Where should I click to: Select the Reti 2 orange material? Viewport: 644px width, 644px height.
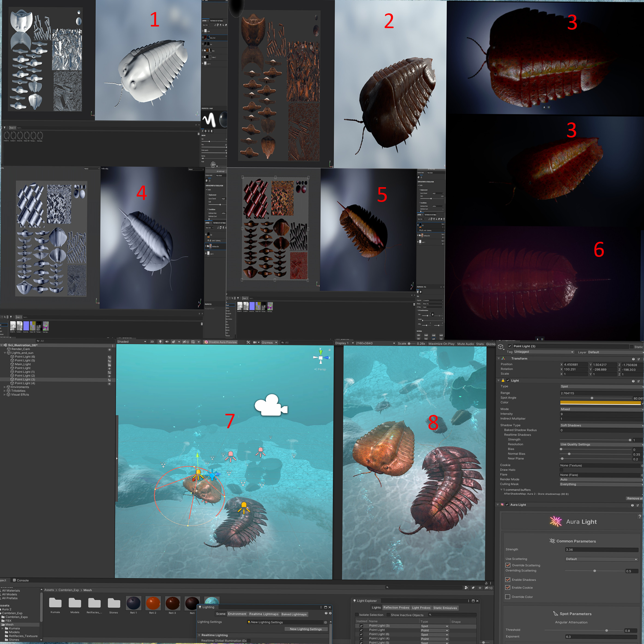pyautogui.click(x=153, y=603)
